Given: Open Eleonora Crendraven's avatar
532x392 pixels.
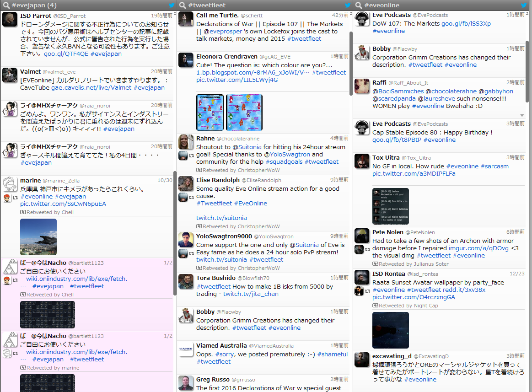Looking at the screenshot, I should click(x=186, y=60).
